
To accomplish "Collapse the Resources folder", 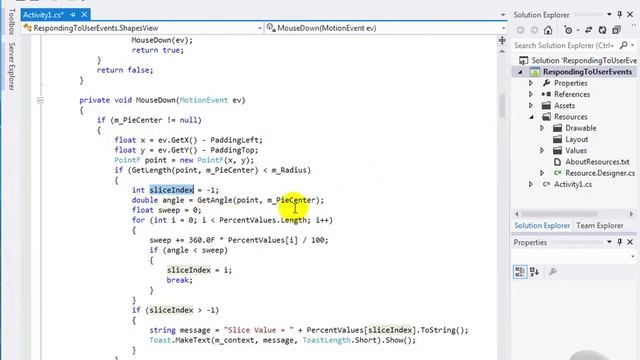I will pyautogui.click(x=531, y=117).
